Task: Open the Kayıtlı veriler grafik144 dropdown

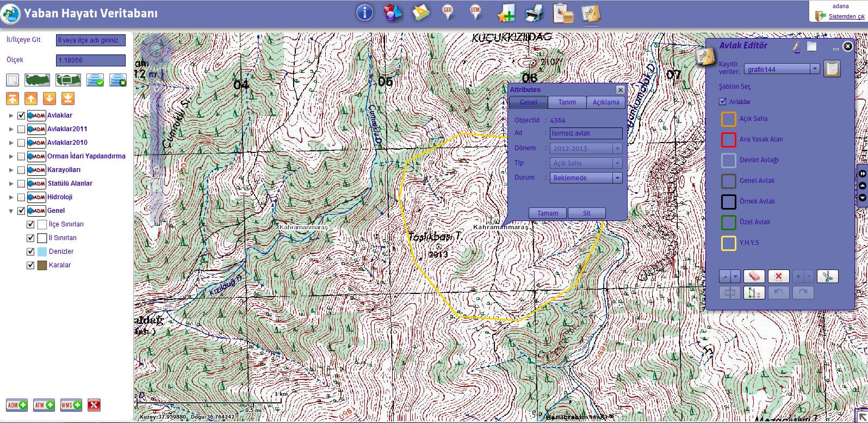Action: (x=815, y=69)
